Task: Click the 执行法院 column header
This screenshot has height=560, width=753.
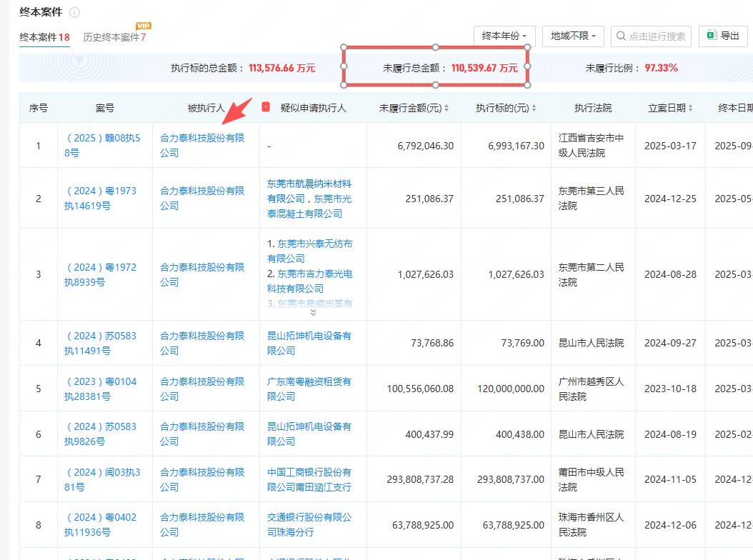Action: [x=593, y=108]
